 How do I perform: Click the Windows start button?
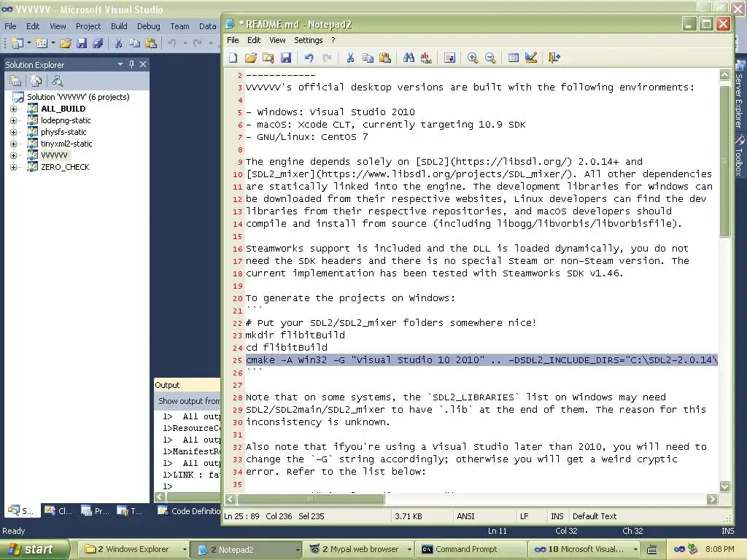[34, 550]
